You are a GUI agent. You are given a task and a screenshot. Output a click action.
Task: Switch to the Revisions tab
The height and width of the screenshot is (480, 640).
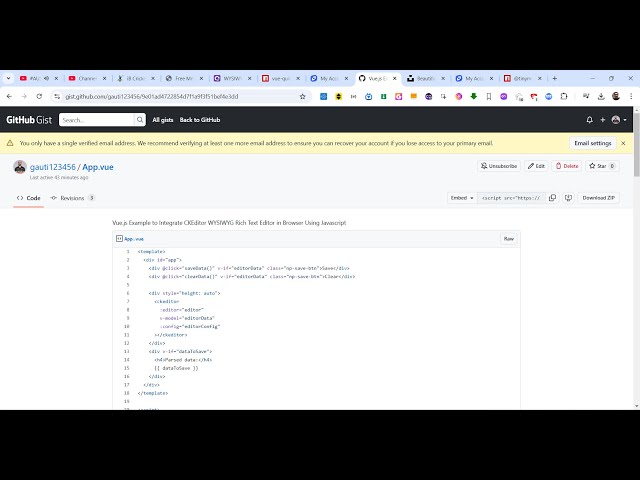(76, 198)
